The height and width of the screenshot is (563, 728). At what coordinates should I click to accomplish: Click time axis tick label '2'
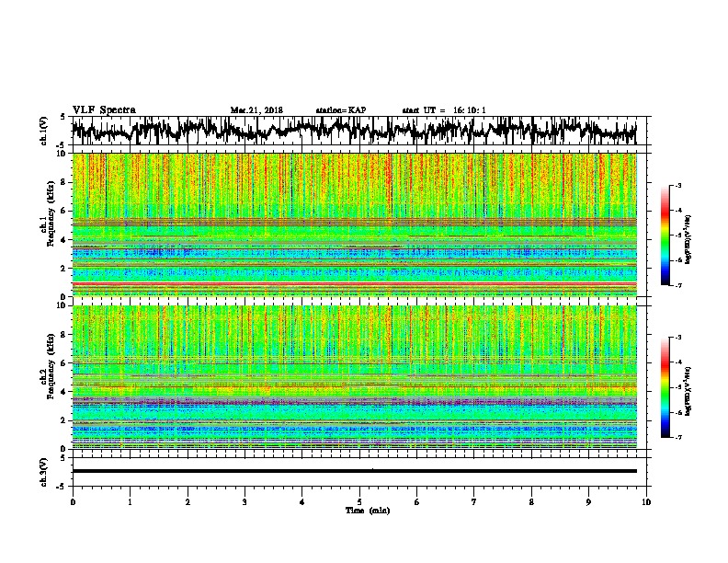click(x=188, y=502)
